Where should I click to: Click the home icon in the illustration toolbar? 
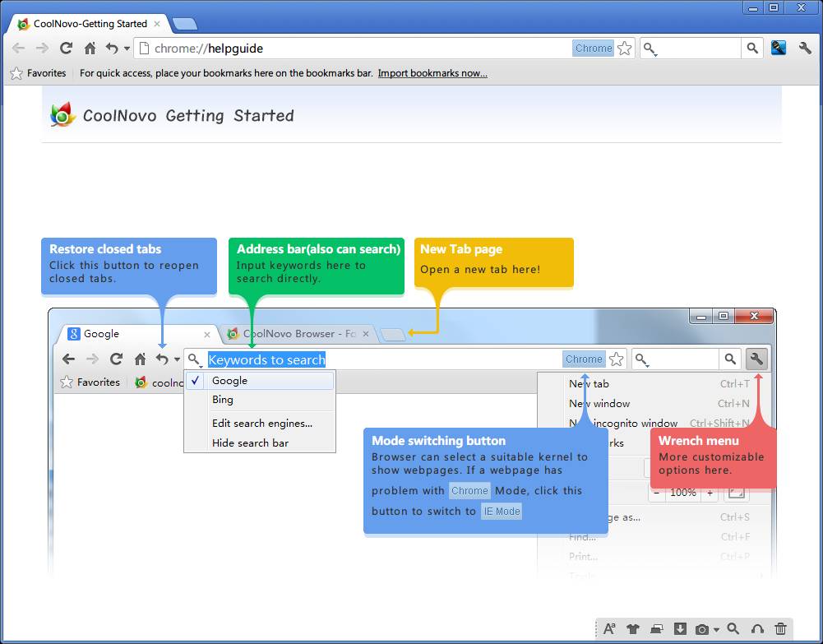click(x=140, y=359)
